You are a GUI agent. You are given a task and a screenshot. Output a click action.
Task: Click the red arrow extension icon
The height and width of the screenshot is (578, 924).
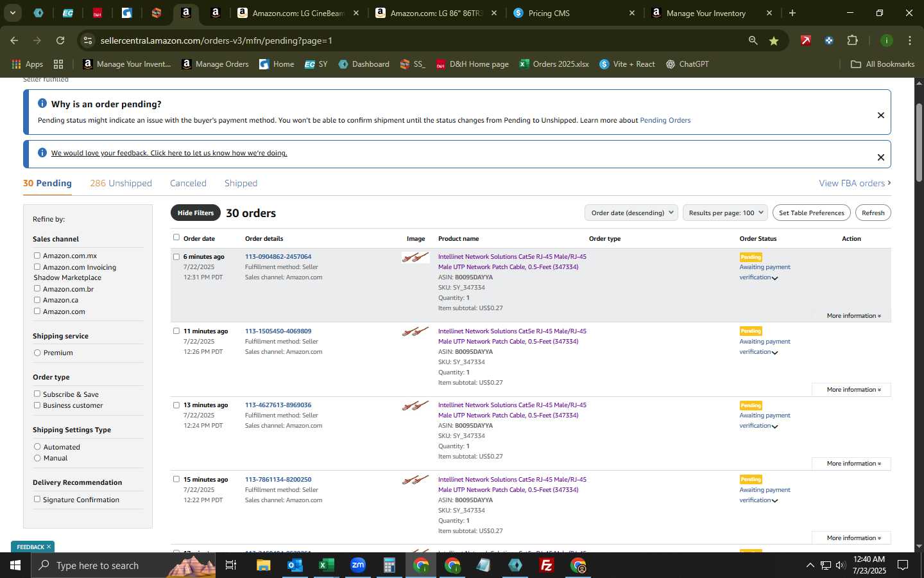pyautogui.click(x=805, y=40)
